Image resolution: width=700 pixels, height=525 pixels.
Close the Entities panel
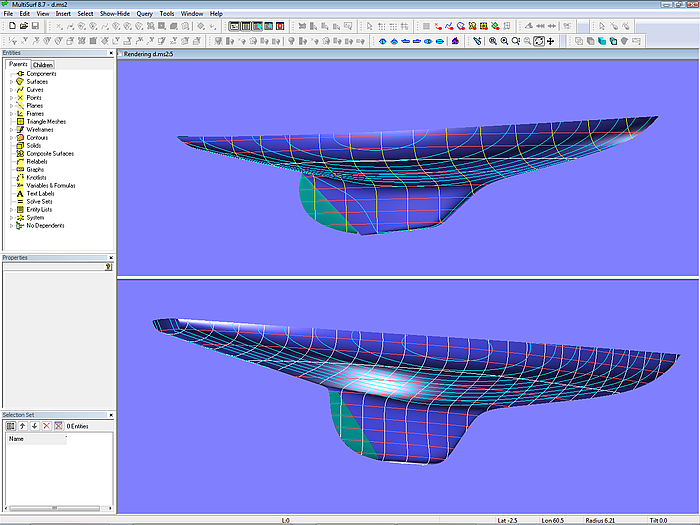click(111, 53)
